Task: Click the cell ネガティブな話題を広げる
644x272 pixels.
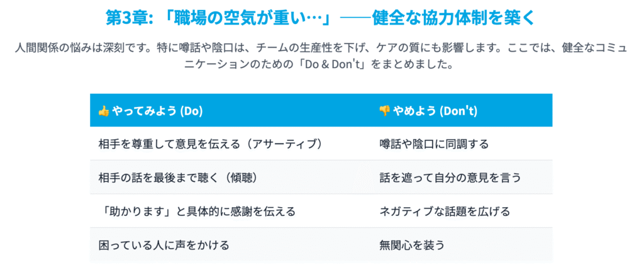Action: click(462, 211)
